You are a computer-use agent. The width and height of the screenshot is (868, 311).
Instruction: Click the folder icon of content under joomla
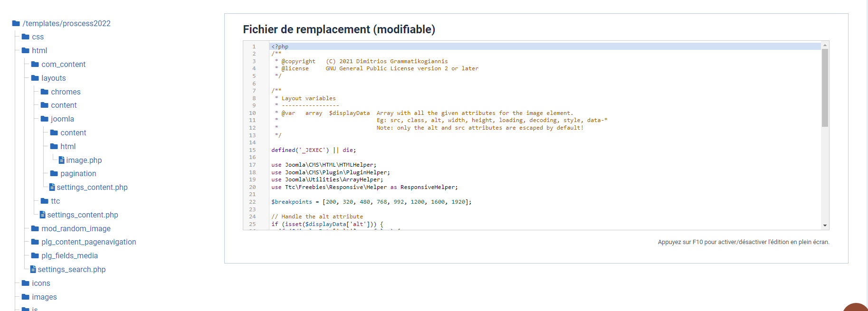click(54, 132)
